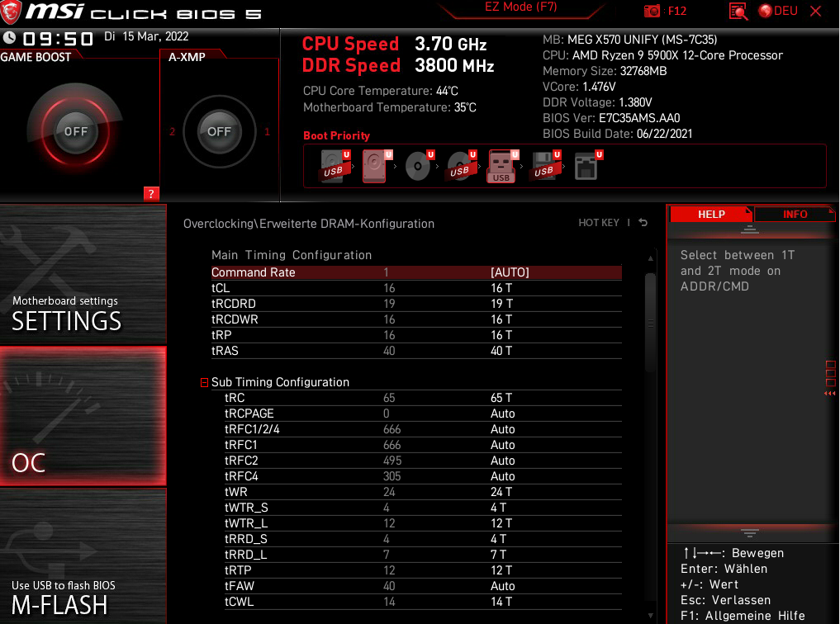
Task: Change language with the DEU globe icon
Action: click(778, 11)
